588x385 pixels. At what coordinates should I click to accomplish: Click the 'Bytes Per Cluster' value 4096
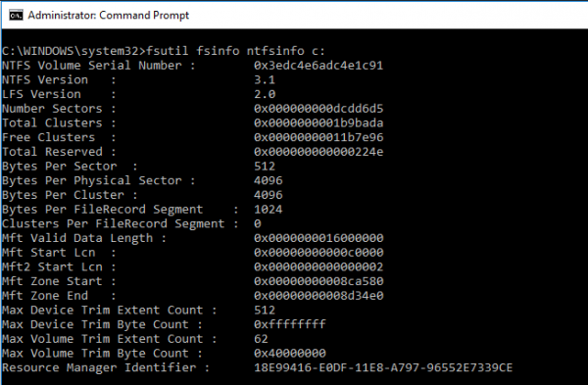coord(269,195)
